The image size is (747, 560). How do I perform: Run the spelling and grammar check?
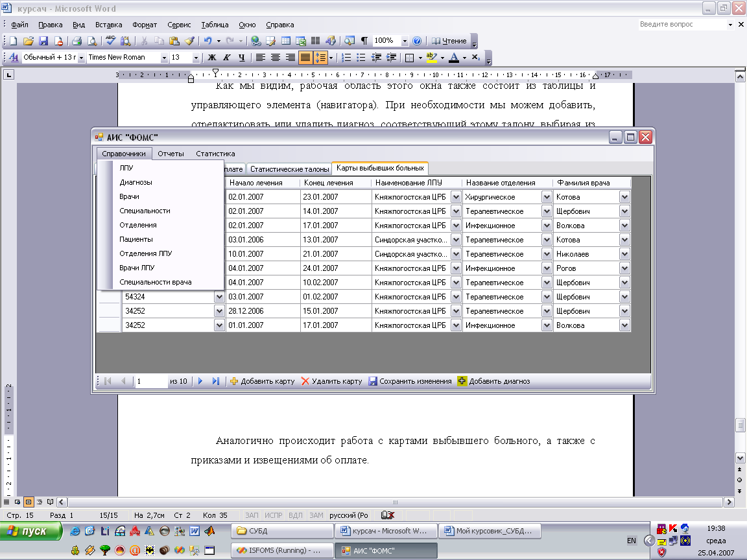pyautogui.click(x=110, y=41)
